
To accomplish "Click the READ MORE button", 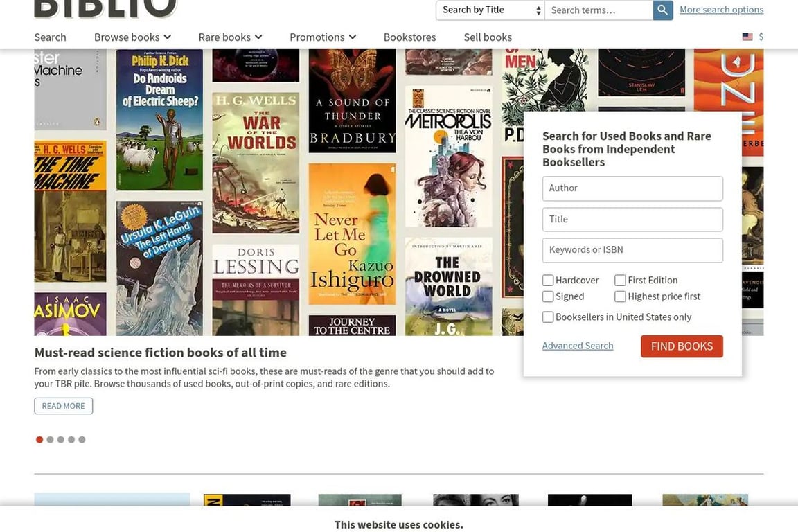I will (64, 406).
